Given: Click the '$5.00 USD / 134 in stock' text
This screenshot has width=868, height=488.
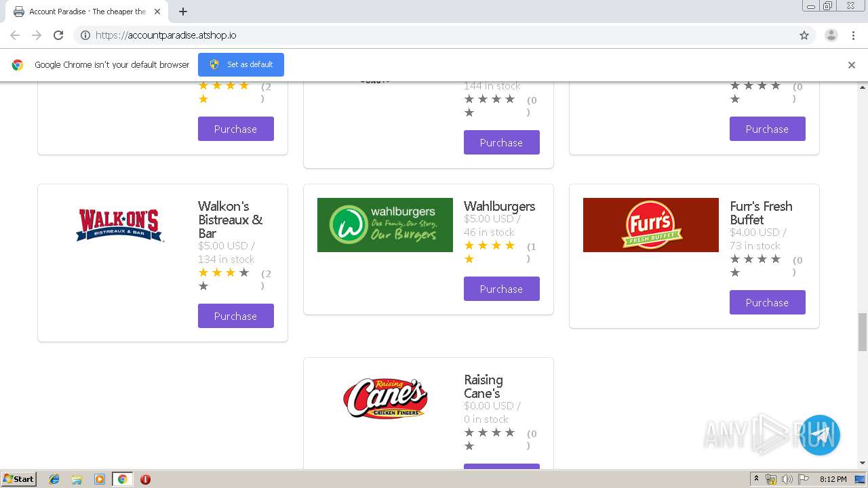Looking at the screenshot, I should (226, 253).
